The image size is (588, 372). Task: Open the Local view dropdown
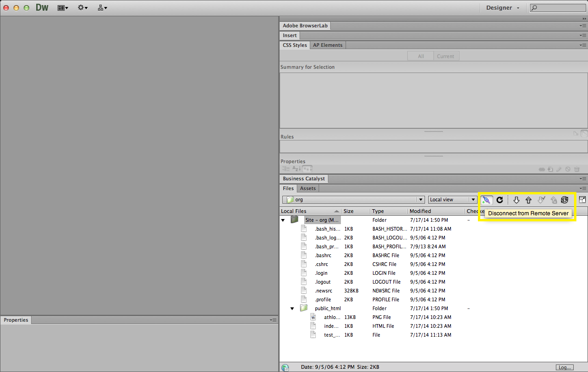pyautogui.click(x=452, y=200)
